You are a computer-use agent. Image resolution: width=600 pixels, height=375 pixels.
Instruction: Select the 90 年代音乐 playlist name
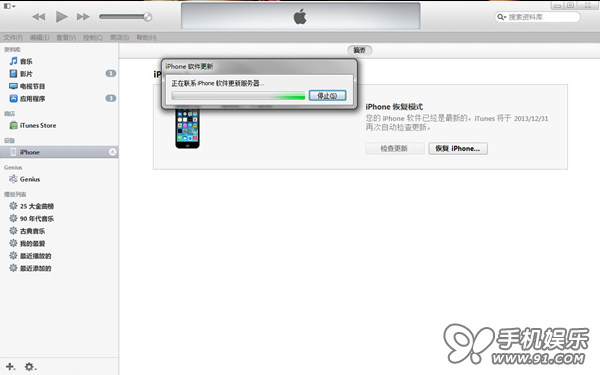[37, 218]
